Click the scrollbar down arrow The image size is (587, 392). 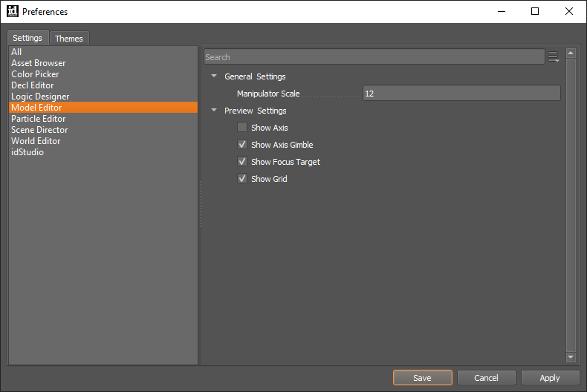tap(571, 357)
